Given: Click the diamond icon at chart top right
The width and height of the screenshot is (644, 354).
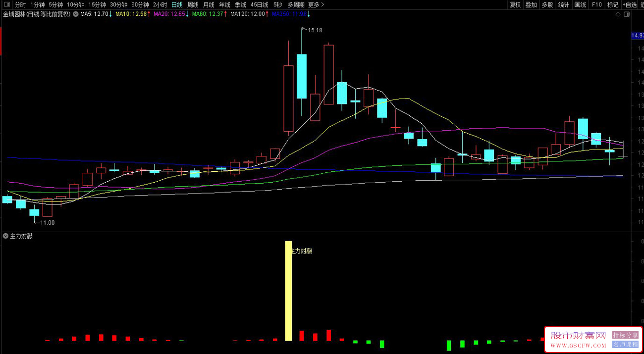Looking at the screenshot, I should [618, 15].
